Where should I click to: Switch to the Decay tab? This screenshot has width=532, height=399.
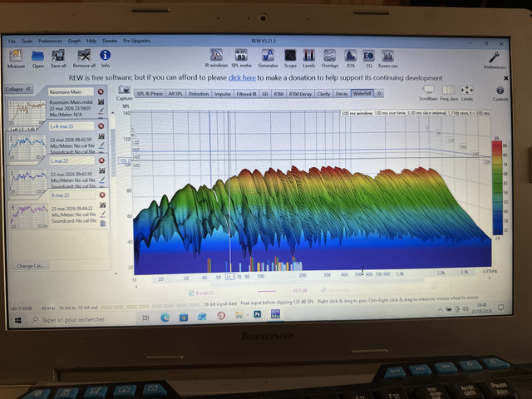point(342,94)
